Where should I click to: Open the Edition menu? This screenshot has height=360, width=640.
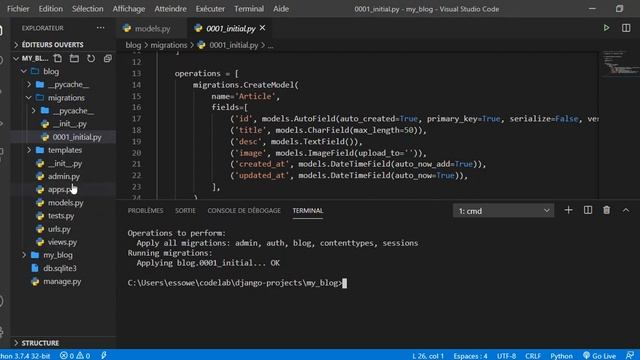(x=51, y=9)
